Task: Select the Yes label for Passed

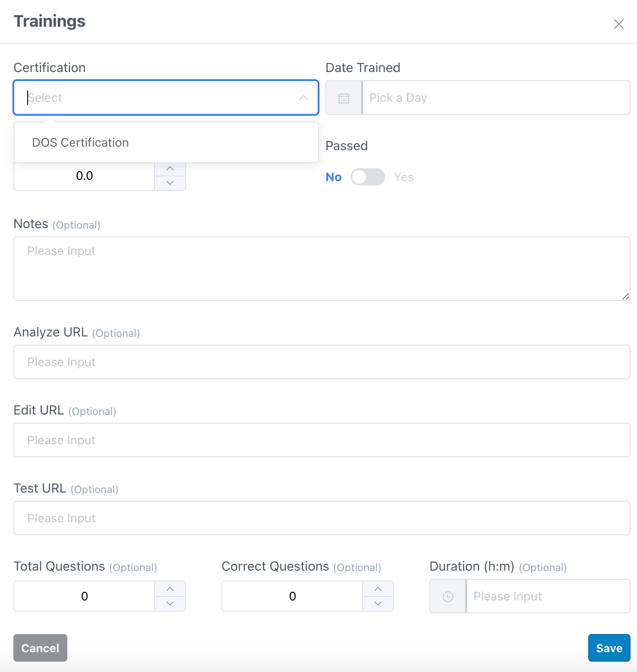Action: 404,177
